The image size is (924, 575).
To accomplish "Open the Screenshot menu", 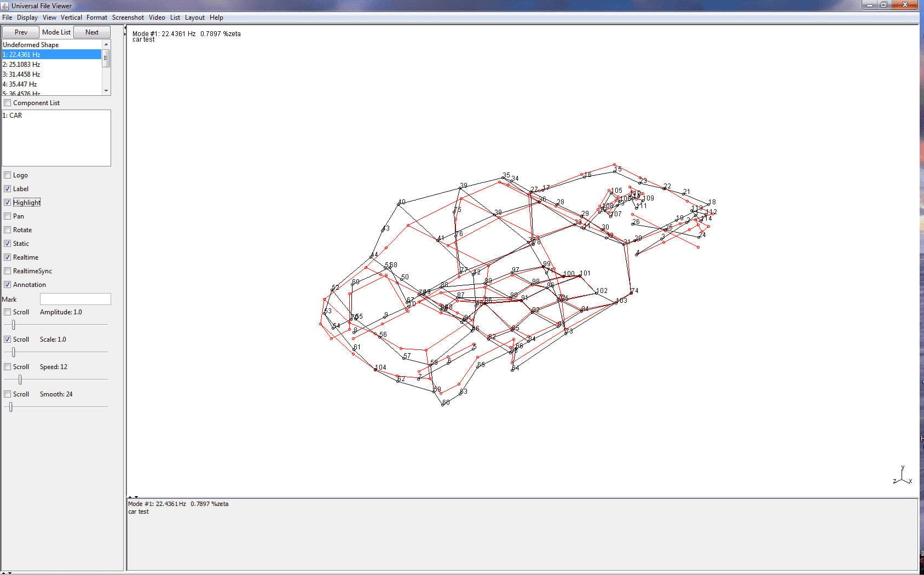I will point(128,17).
